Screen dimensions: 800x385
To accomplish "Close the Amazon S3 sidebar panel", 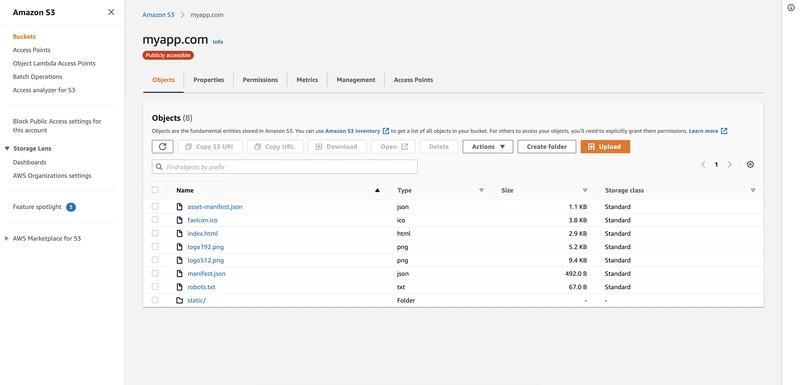I will click(x=111, y=12).
